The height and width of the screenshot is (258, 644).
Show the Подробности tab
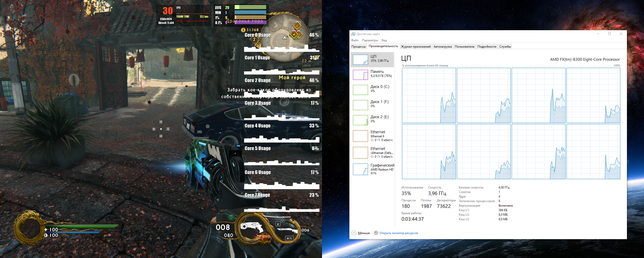click(x=487, y=47)
